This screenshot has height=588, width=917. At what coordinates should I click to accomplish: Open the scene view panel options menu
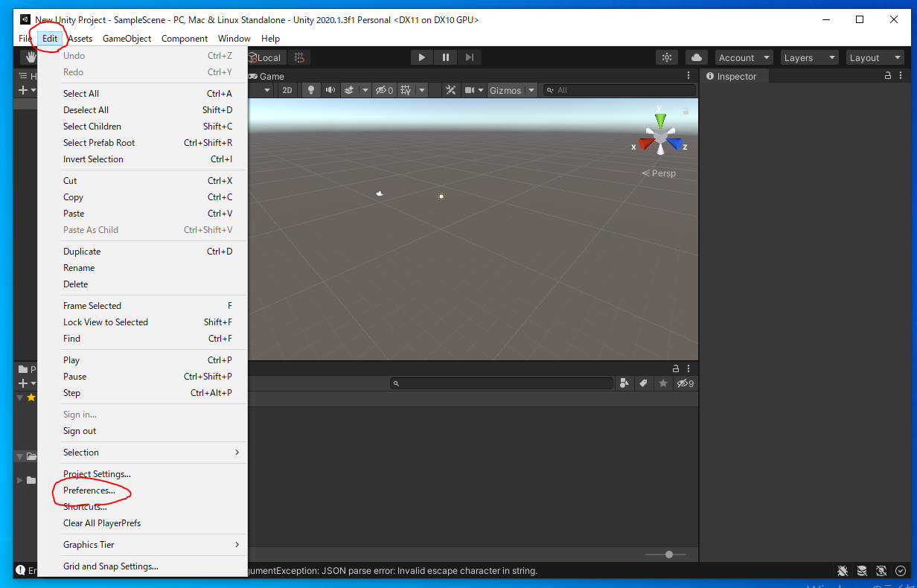(x=688, y=76)
